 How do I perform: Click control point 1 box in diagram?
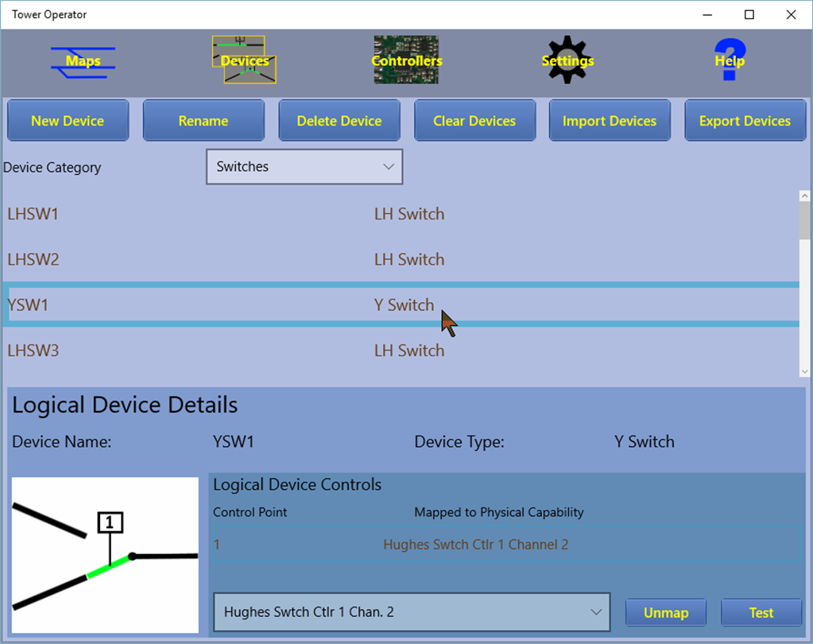tap(110, 522)
